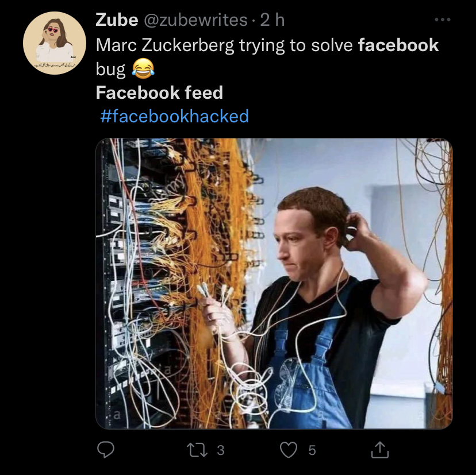Open the share icon below the tweet
Image resolution: width=476 pixels, height=475 pixels.
point(379,450)
